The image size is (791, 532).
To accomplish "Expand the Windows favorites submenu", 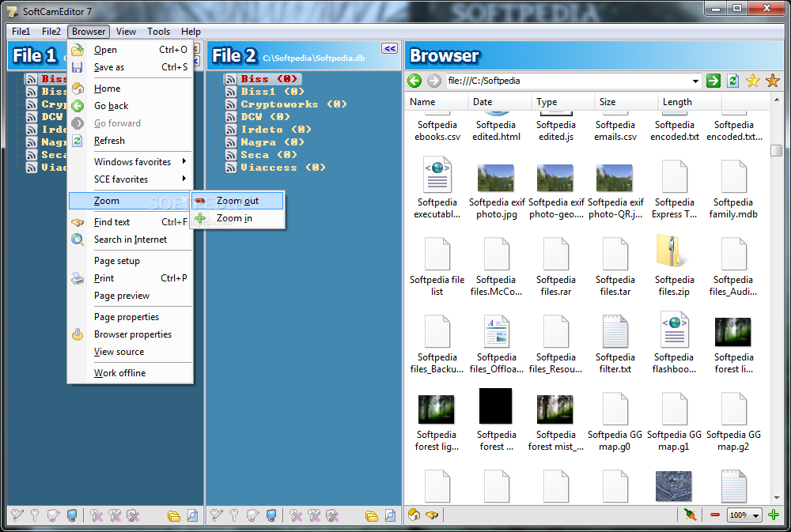I will (x=131, y=162).
